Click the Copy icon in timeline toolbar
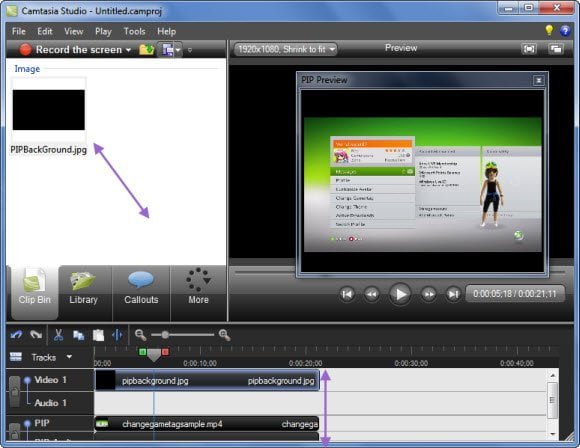 coord(78,335)
